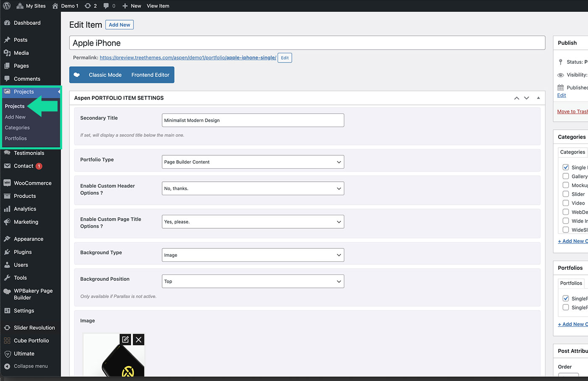Switch to Frontend Editor

[150, 75]
